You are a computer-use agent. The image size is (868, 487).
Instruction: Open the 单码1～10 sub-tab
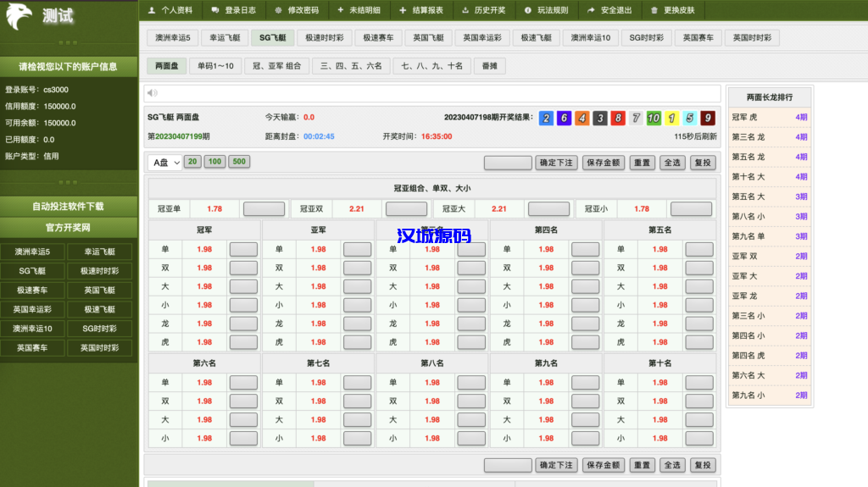click(215, 66)
